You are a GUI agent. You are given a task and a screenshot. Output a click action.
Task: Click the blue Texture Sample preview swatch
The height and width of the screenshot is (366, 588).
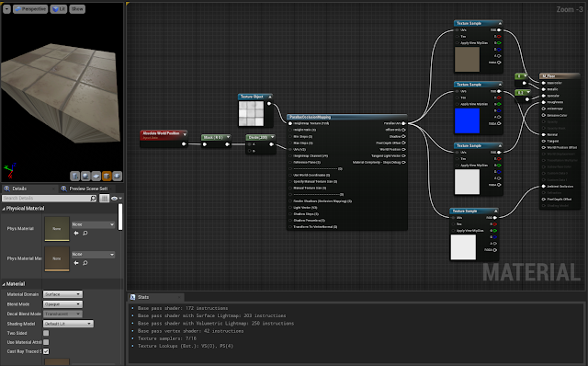tap(467, 120)
